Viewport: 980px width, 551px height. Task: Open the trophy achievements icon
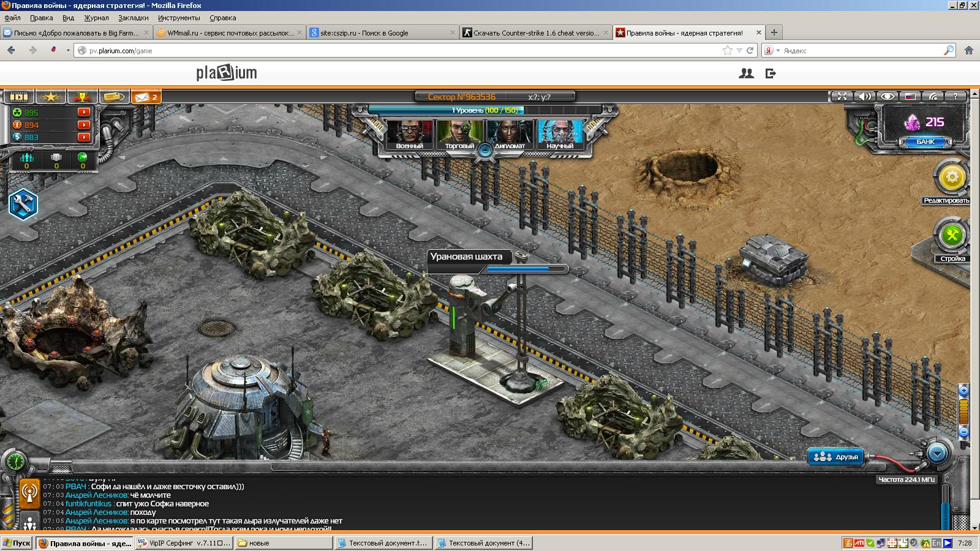coord(83,97)
